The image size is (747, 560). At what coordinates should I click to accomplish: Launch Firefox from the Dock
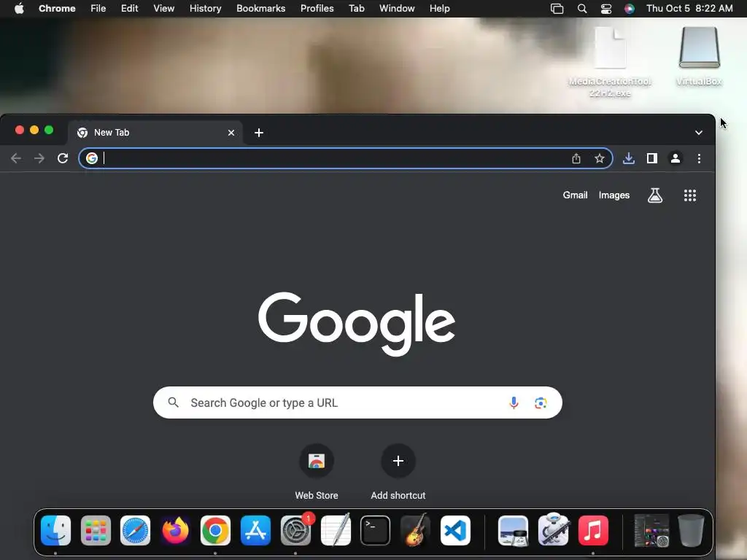point(175,531)
